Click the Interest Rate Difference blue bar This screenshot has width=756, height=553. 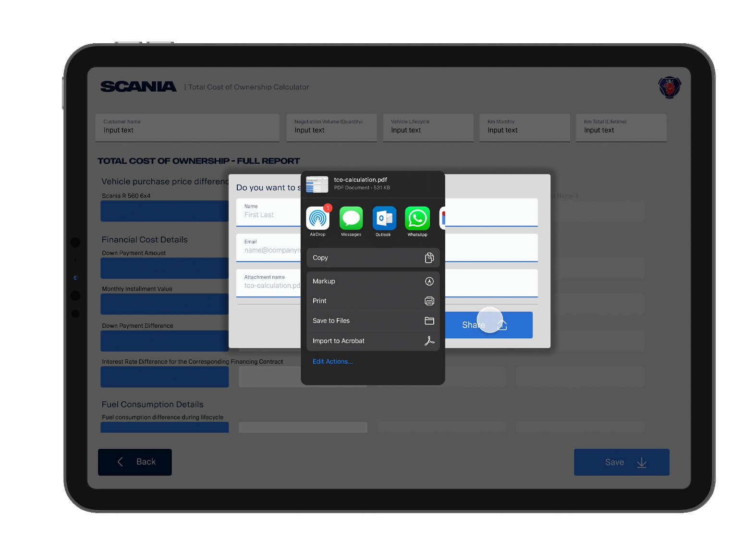tap(165, 377)
